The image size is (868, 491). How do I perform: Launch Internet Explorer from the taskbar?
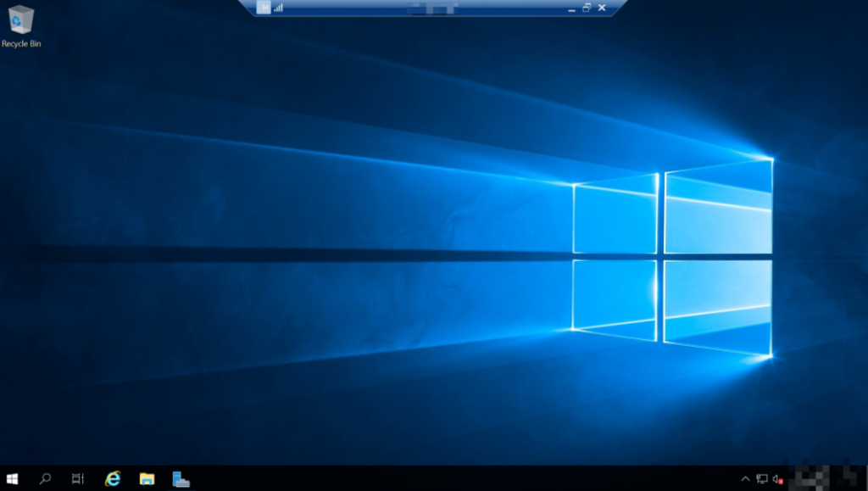tap(113, 479)
